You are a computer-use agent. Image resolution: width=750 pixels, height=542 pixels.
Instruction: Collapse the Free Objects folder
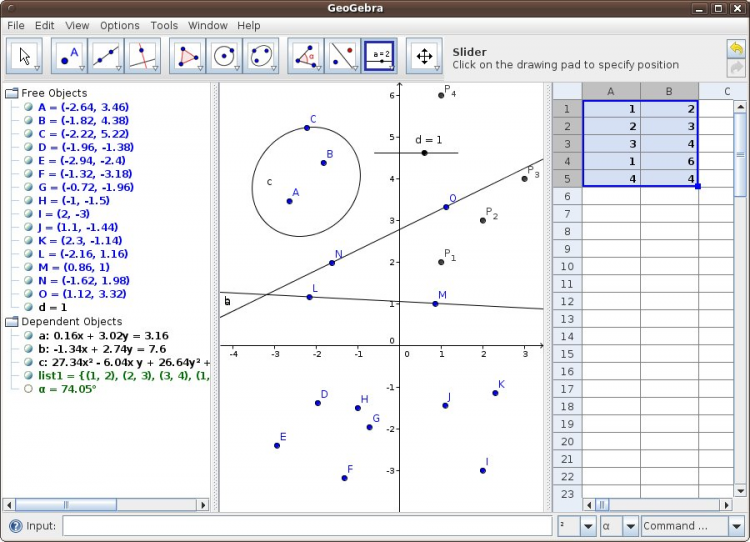click(x=11, y=93)
